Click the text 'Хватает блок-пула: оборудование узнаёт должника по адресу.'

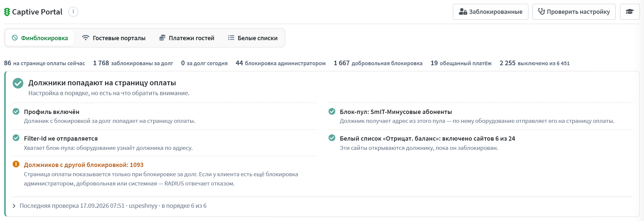(108, 148)
